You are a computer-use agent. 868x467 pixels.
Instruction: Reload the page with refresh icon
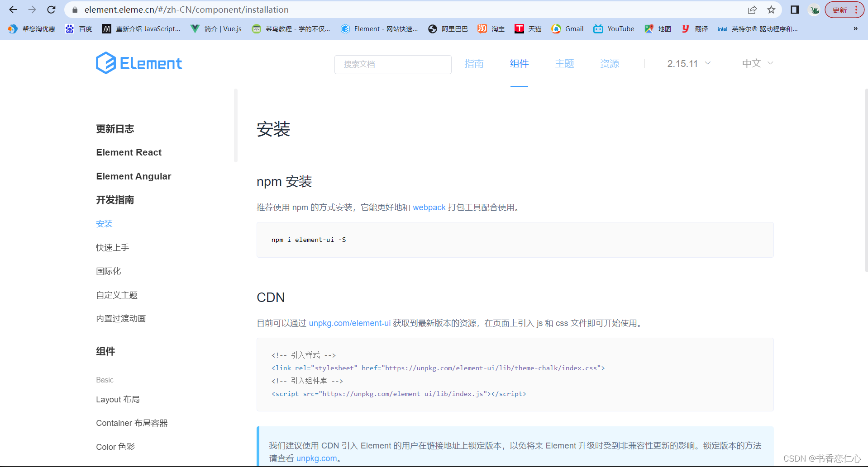52,9
